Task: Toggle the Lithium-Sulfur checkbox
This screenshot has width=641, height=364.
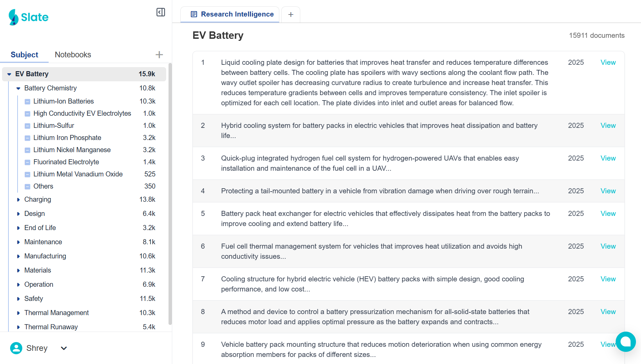Action: [x=28, y=126]
